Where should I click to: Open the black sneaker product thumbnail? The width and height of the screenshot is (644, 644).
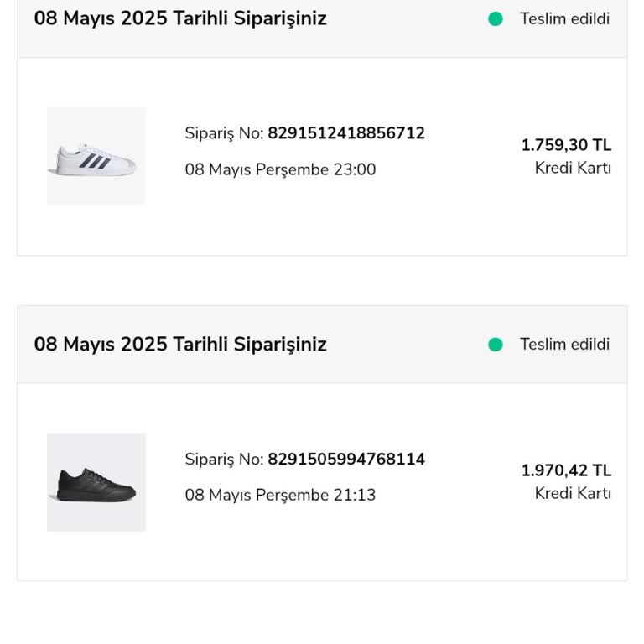click(96, 482)
